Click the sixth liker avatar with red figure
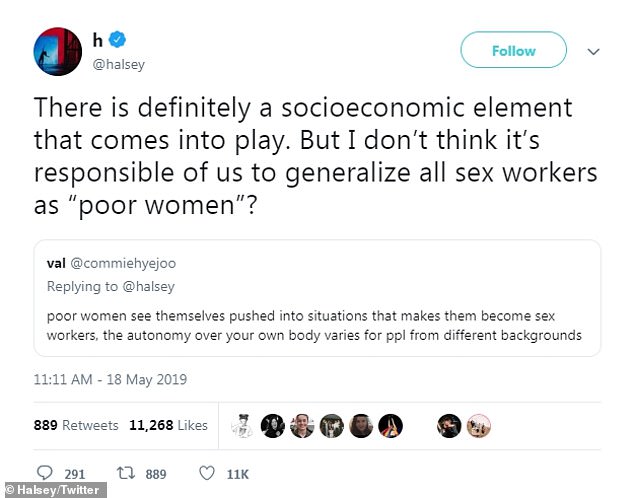Image resolution: width=634 pixels, height=498 pixels. pos(390,426)
